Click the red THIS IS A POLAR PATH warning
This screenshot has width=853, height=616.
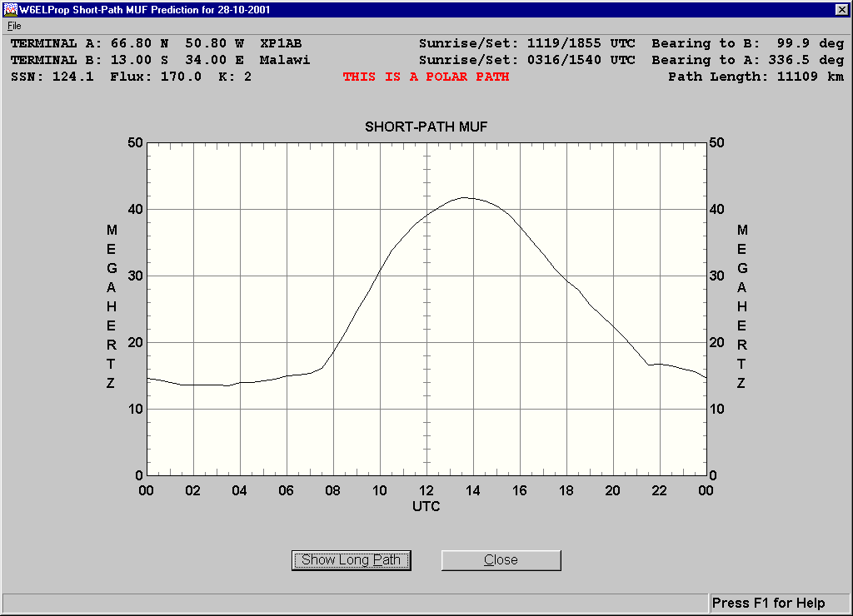426,77
